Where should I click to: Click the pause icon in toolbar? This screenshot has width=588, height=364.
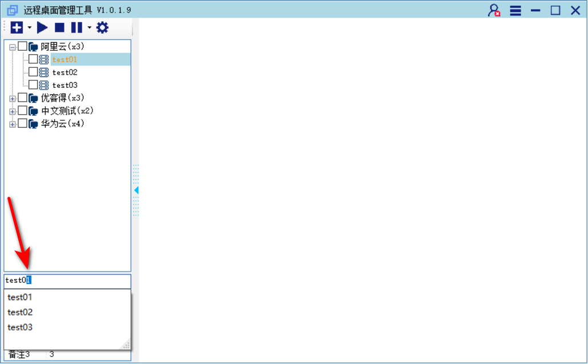(x=76, y=27)
